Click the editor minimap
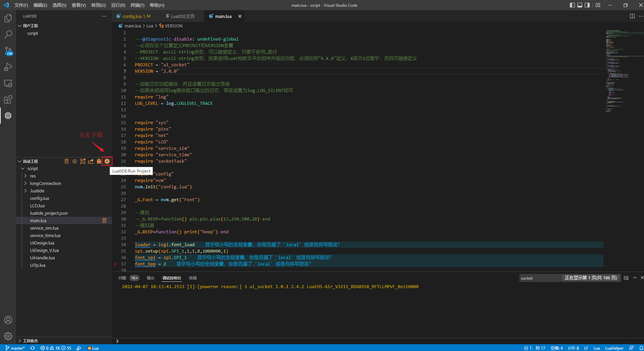The width and height of the screenshot is (644, 351). (623, 71)
